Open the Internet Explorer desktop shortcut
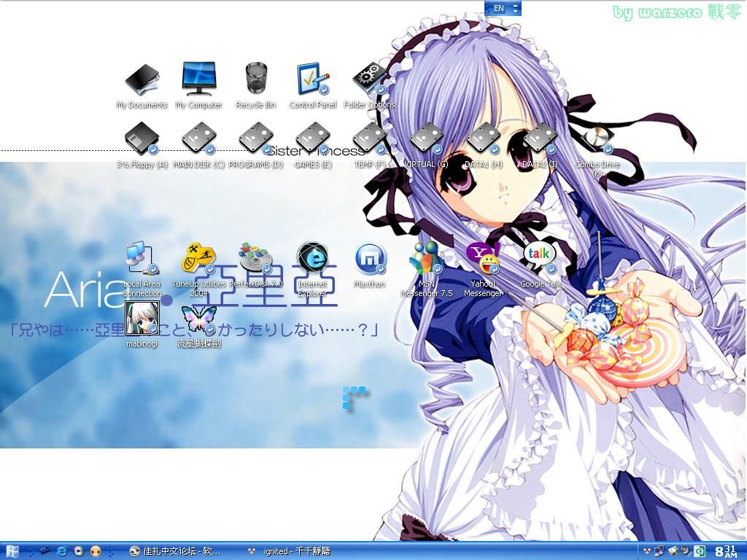This screenshot has width=747, height=560. click(x=312, y=270)
